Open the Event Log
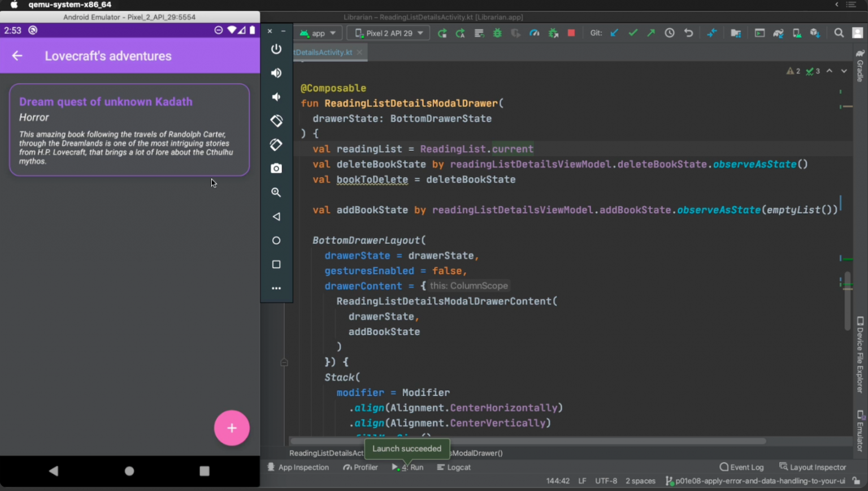Image resolution: width=868 pixels, height=491 pixels. (741, 467)
